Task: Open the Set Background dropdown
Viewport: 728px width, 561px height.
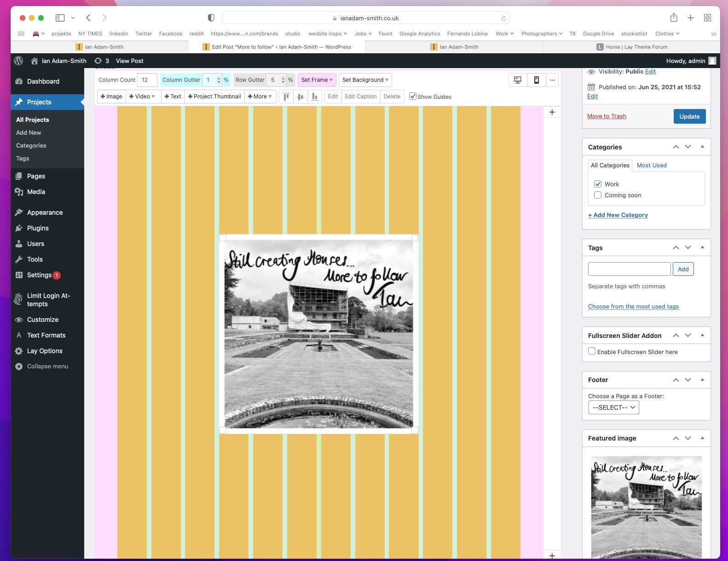Action: point(365,80)
